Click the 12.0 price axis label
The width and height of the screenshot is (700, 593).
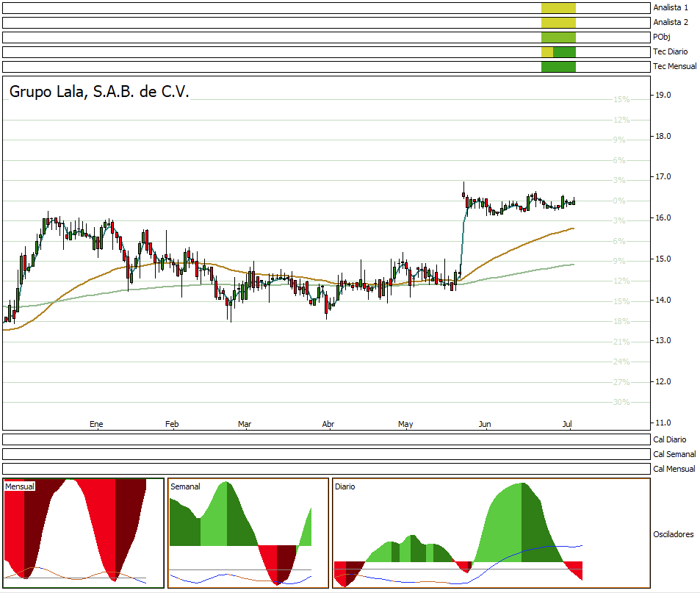(663, 382)
